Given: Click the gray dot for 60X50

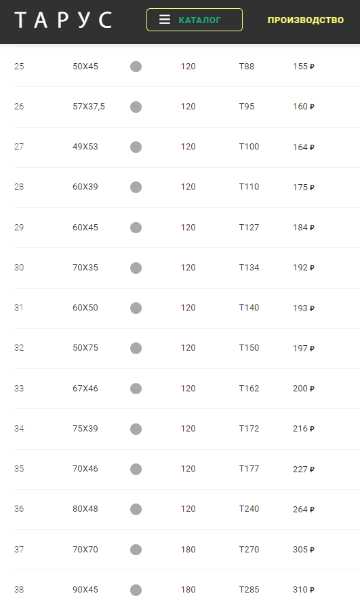Looking at the screenshot, I should pos(136,308).
